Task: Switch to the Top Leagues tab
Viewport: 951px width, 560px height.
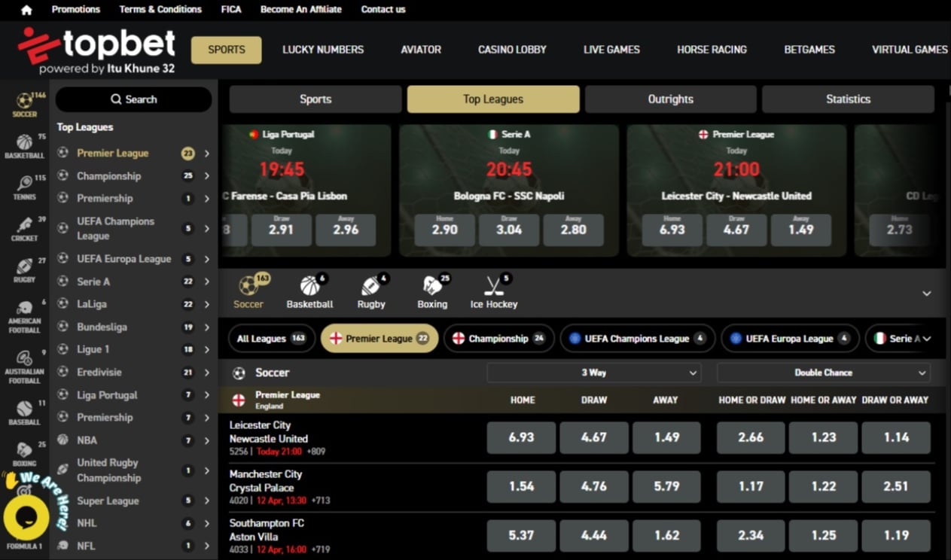Action: tap(493, 99)
